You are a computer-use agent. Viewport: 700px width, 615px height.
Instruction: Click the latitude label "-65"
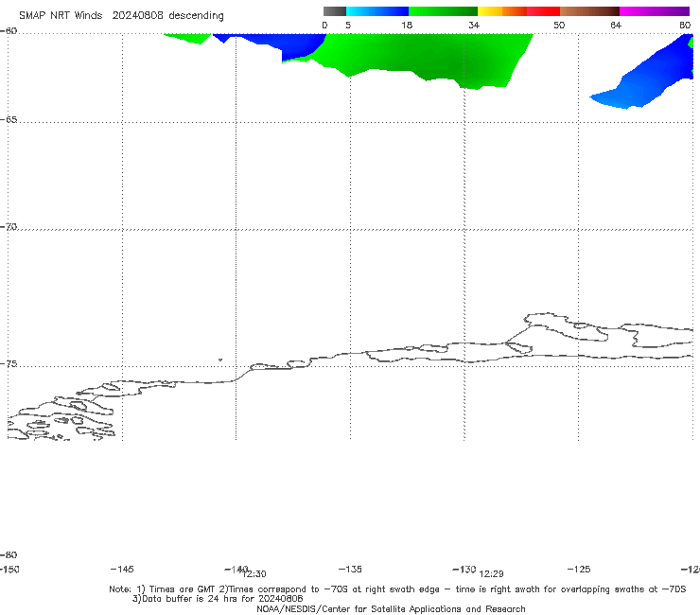click(x=9, y=120)
